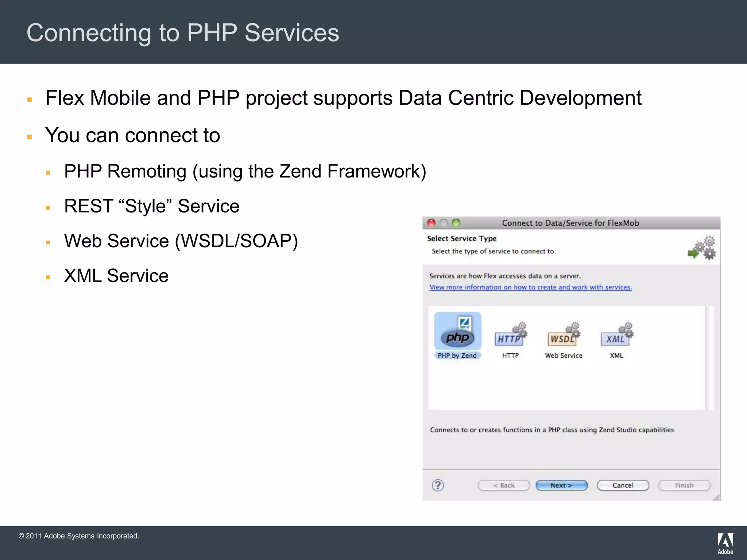This screenshot has height=560, width=747.
Task: Click the 'Connect to Data/Service for FlexMob' title
Action: coord(570,223)
